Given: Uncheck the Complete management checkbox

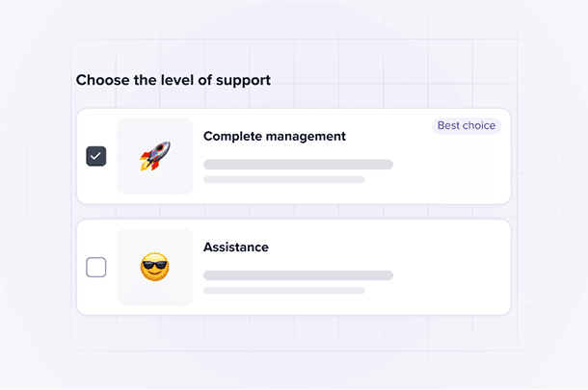Looking at the screenshot, I should pos(96,156).
